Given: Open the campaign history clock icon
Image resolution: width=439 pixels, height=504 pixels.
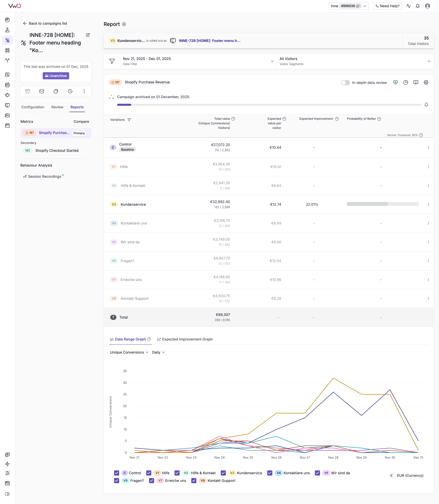Looking at the screenshot, I should [70, 91].
